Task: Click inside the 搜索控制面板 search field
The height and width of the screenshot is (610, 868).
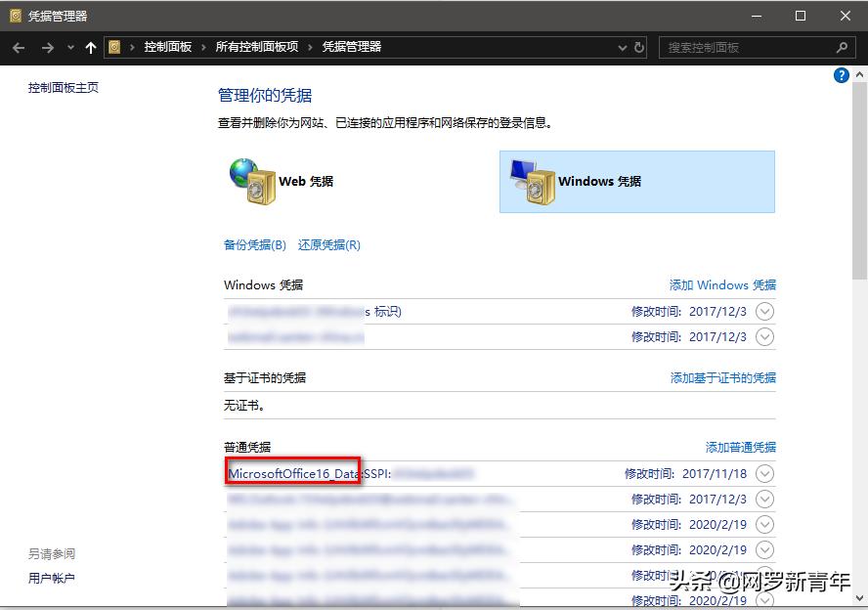Action: 753,46
